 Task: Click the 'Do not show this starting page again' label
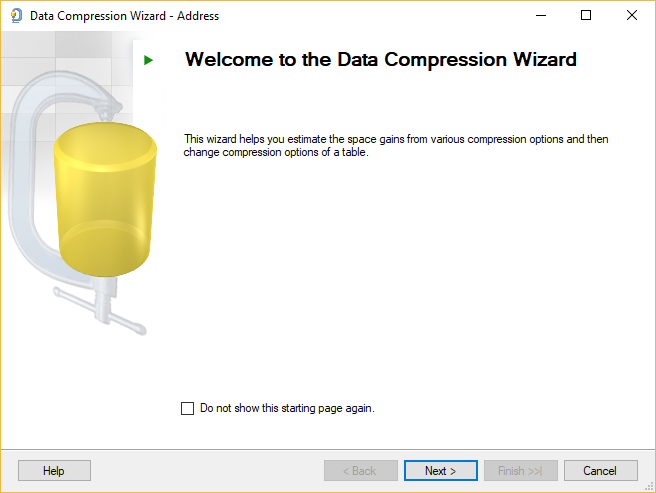[287, 408]
